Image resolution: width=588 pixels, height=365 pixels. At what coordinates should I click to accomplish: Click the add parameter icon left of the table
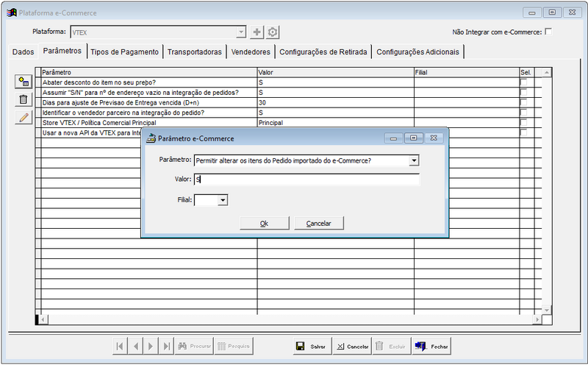(24, 82)
